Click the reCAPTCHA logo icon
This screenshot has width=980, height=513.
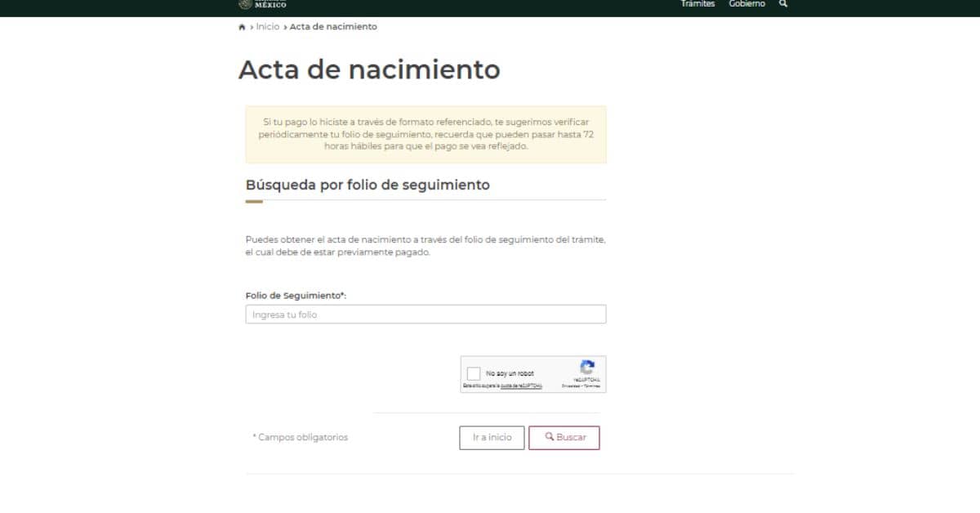586,368
